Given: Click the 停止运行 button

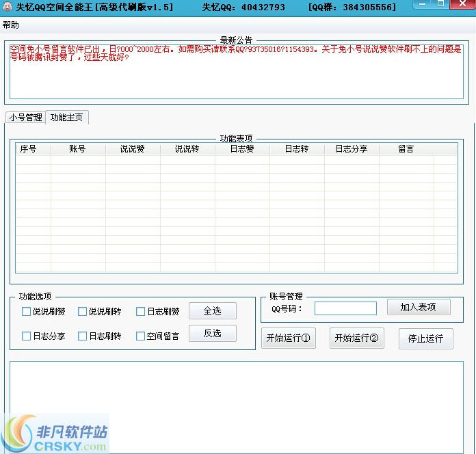Looking at the screenshot, I should [426, 338].
